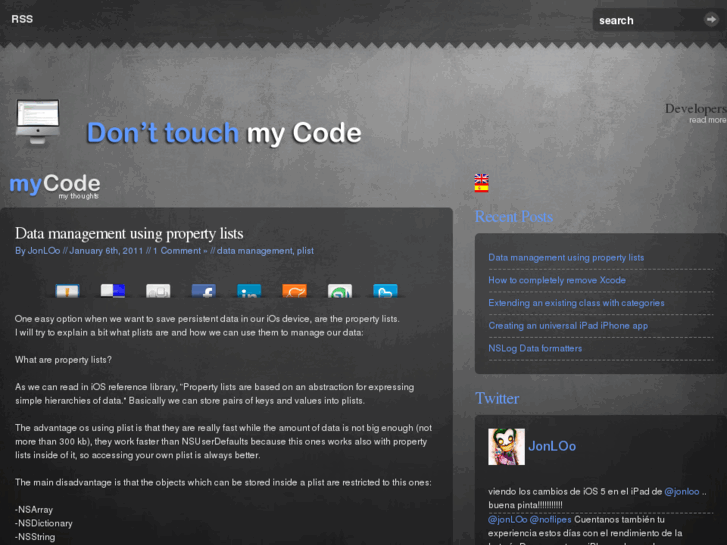Click the @jonLOo mention in second tweet
Screen dimensions: 727x545
point(508,519)
